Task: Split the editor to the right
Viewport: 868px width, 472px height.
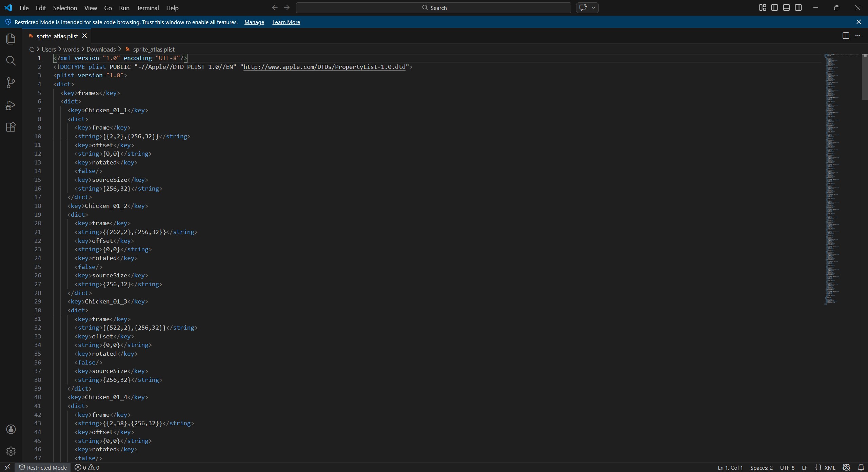Action: [846, 36]
